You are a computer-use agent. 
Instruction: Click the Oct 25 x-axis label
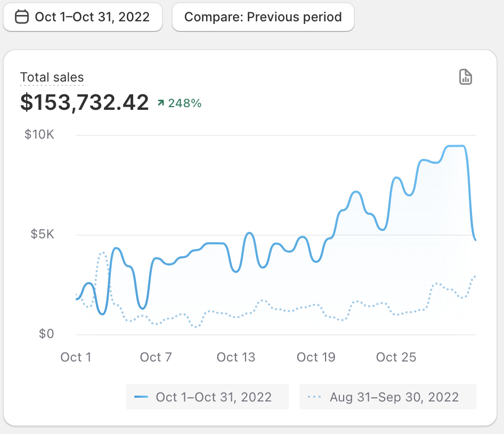pos(396,357)
